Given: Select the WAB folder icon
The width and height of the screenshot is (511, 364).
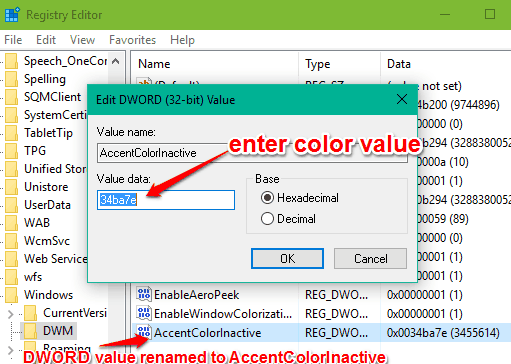Looking at the screenshot, I should pos(12,223).
